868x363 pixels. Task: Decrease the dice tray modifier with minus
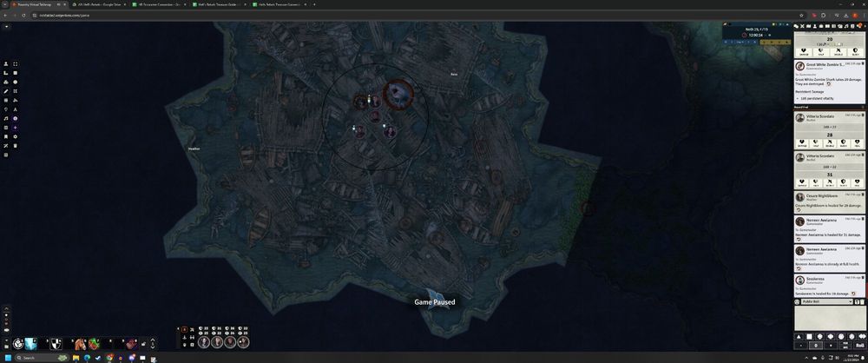(801, 346)
